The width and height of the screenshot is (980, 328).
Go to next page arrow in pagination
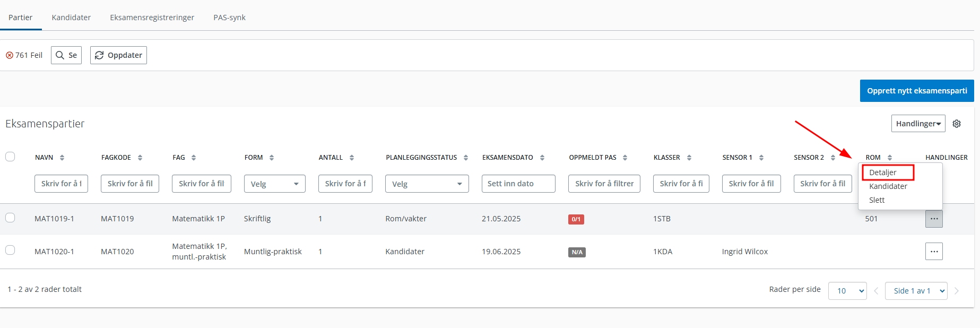coord(957,291)
